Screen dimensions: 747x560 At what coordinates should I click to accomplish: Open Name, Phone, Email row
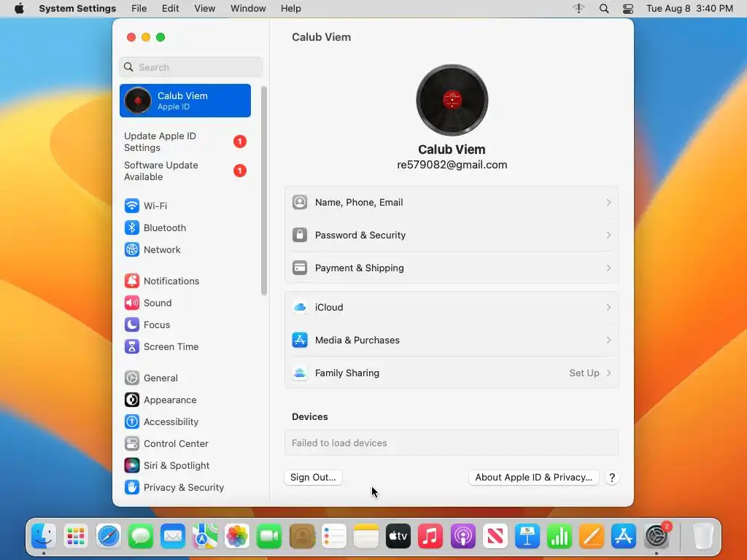(x=452, y=203)
